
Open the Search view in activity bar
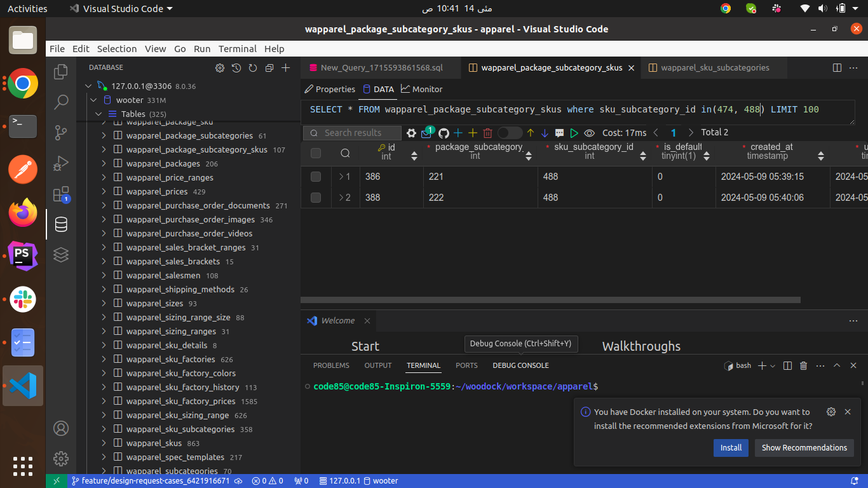point(61,102)
